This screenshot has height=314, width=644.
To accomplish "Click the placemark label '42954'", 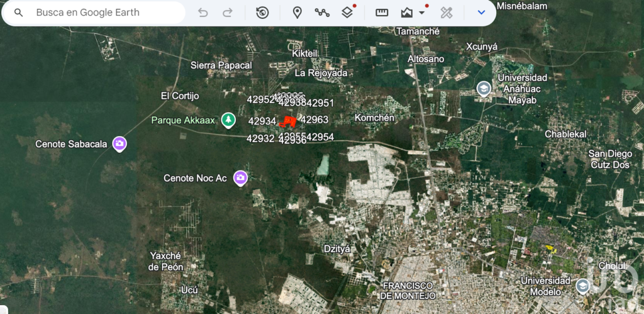I will (x=320, y=137).
